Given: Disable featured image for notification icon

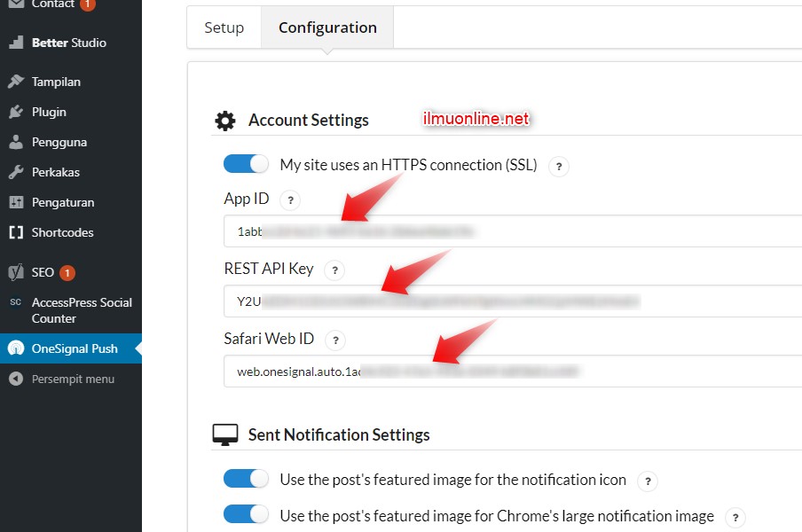Looking at the screenshot, I should click(246, 479).
